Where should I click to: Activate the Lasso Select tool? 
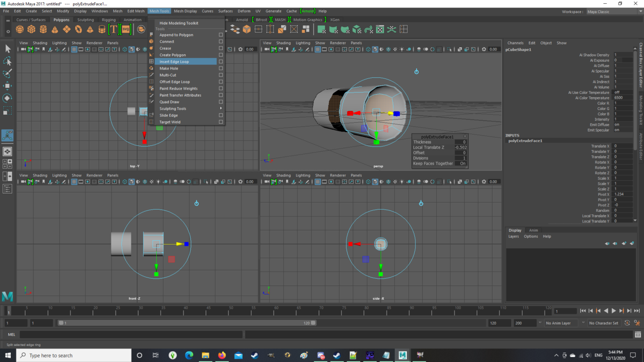tap(8, 61)
